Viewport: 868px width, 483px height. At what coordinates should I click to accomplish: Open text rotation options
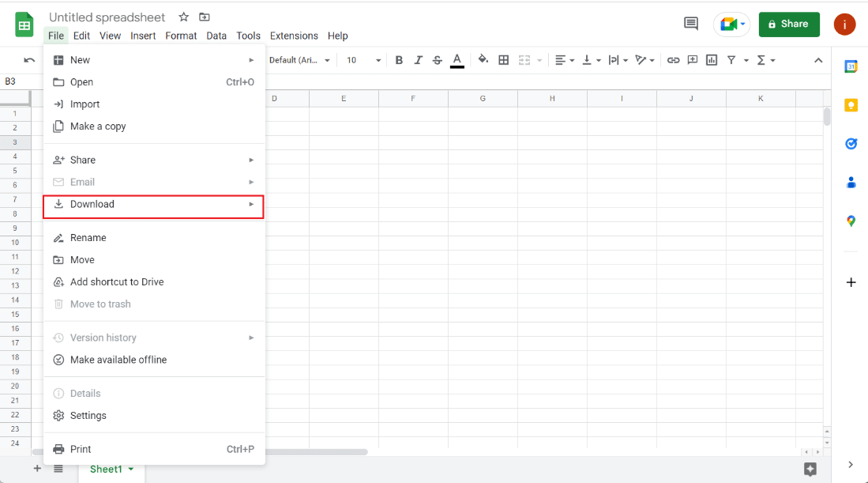coord(645,60)
